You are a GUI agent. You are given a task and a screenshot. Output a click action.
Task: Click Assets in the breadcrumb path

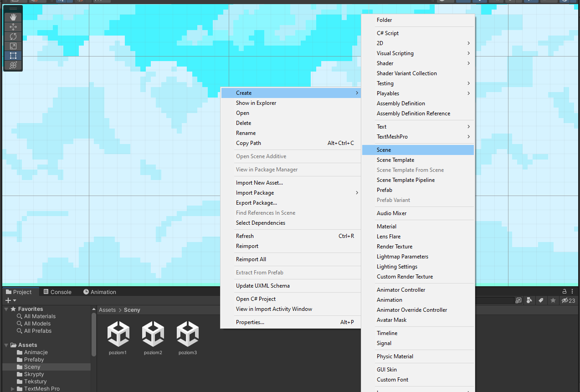point(107,310)
